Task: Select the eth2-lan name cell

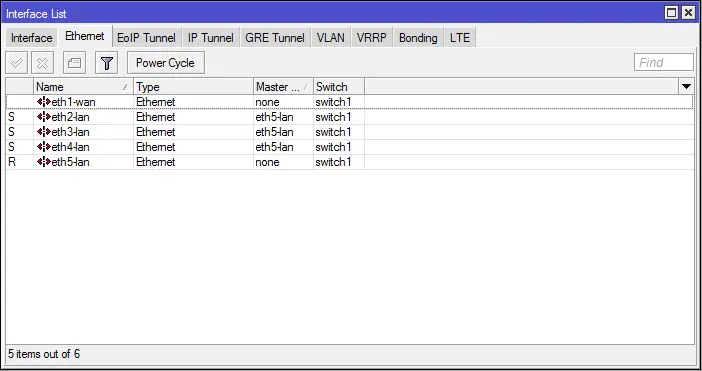Action: [83, 117]
